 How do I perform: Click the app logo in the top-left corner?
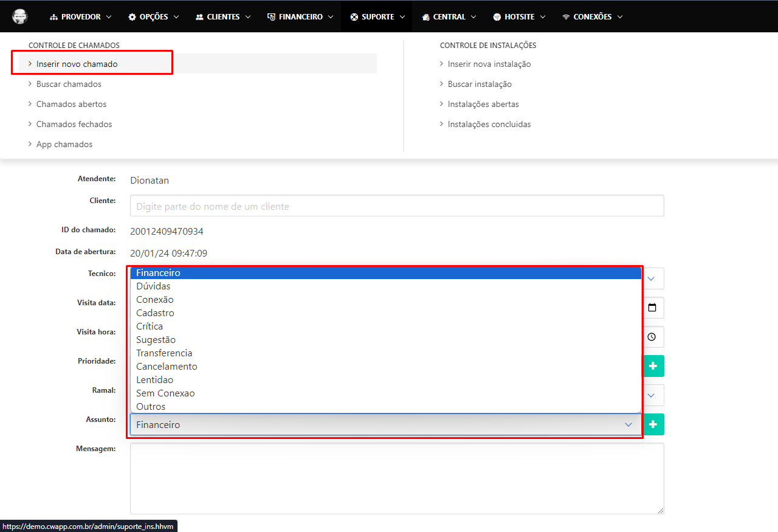pos(20,16)
